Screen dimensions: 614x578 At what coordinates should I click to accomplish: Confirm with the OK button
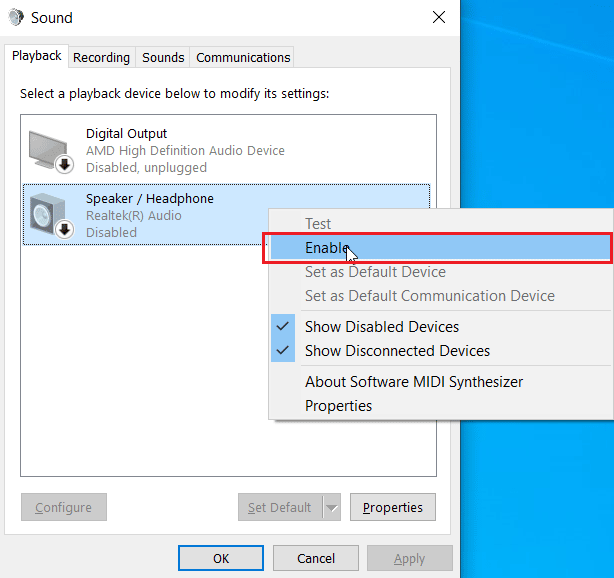221,558
